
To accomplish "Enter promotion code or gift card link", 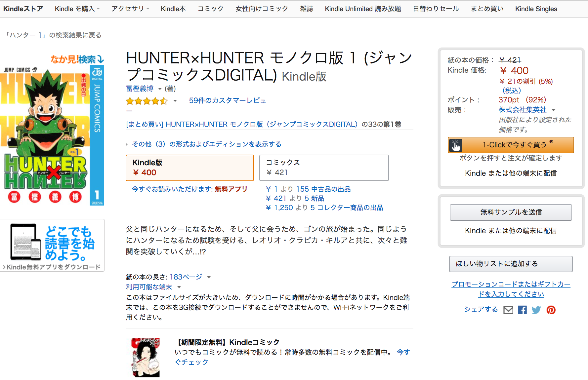I will (511, 289).
